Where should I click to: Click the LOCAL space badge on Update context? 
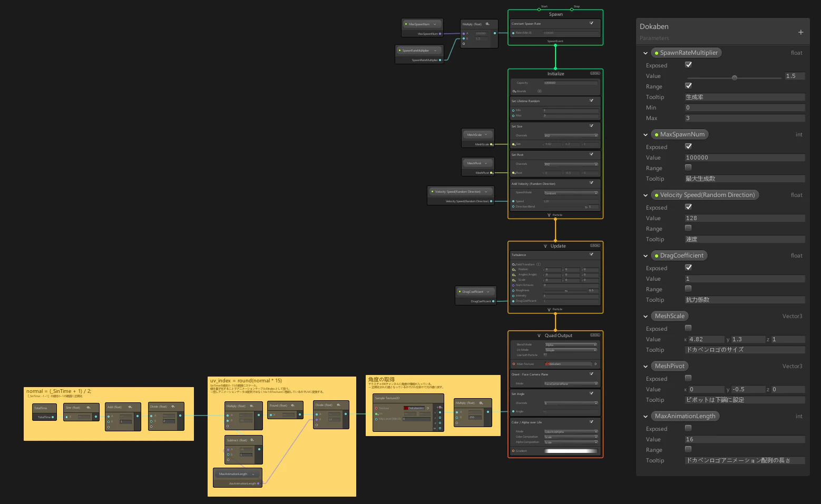click(x=595, y=245)
